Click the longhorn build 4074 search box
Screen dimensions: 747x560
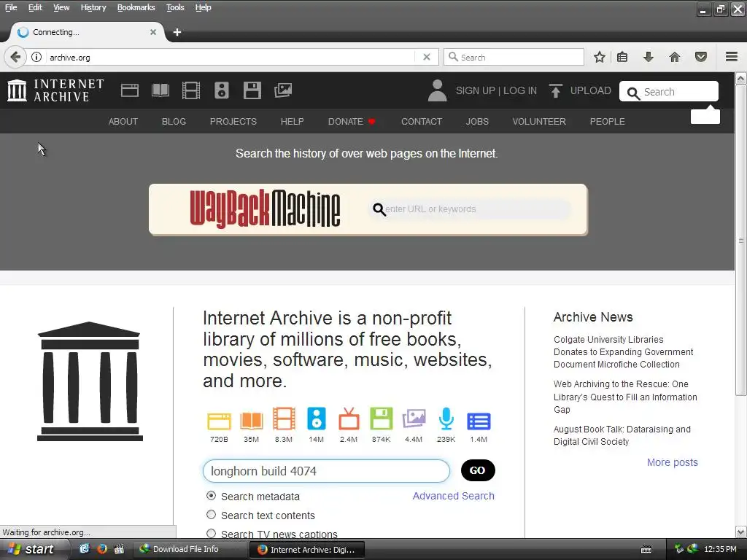326,471
